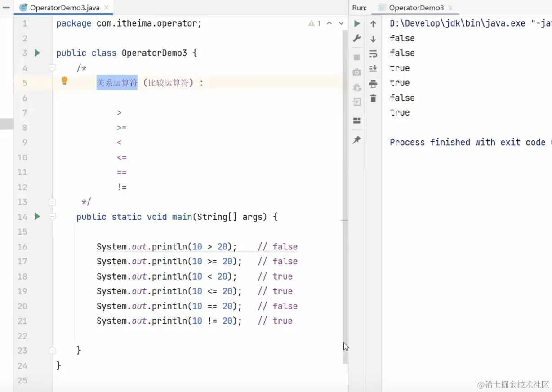Click println(10 > 20) statement on line 16

point(167,246)
